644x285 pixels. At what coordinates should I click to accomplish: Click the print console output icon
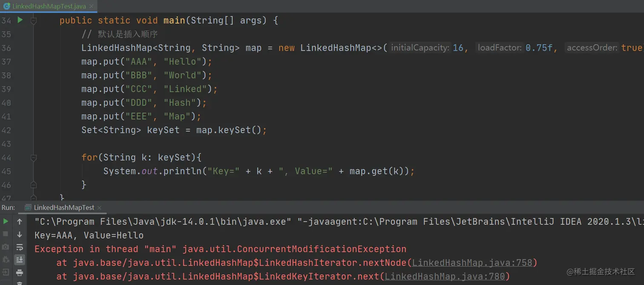pos(20,273)
